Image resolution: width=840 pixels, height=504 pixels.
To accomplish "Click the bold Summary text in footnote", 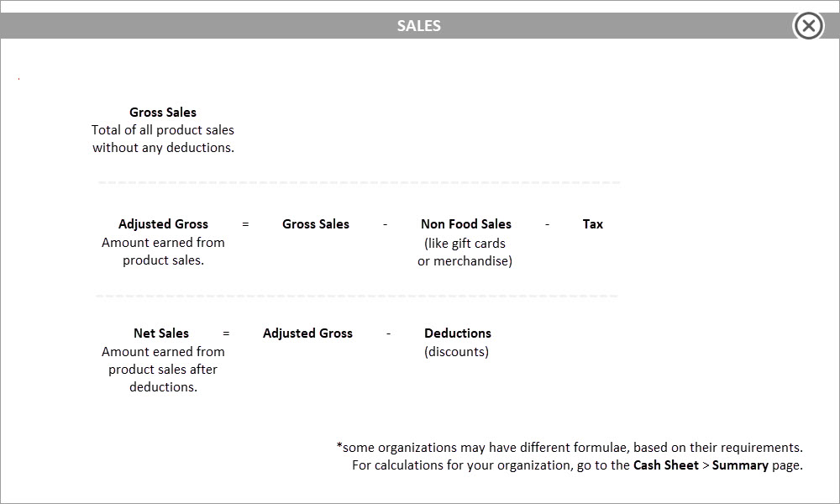I will 740,465.
